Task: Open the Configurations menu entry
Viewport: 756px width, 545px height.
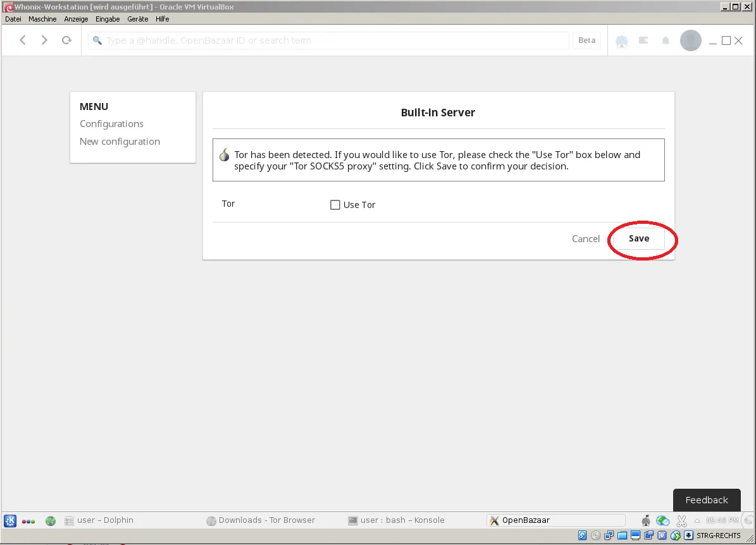Action: [x=111, y=124]
